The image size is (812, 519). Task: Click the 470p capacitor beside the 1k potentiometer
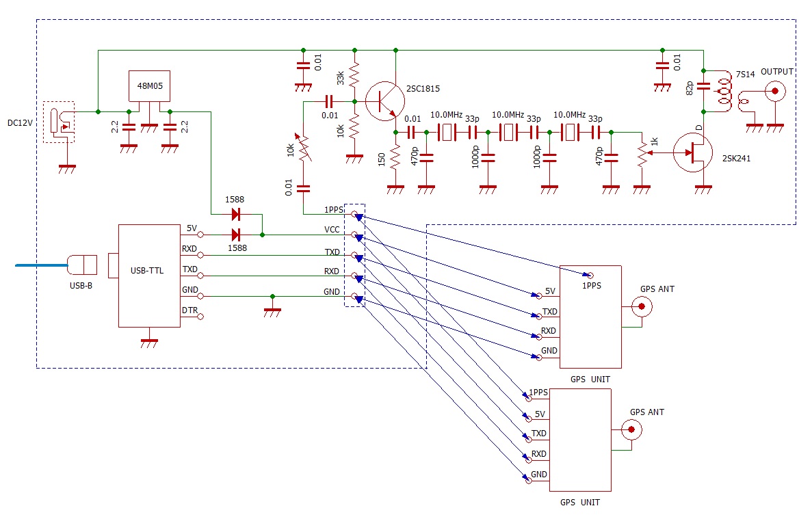click(611, 157)
